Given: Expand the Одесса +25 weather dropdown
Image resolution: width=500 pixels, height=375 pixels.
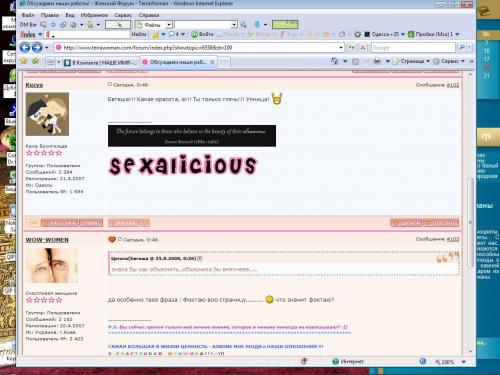Looking at the screenshot, I should 403,34.
